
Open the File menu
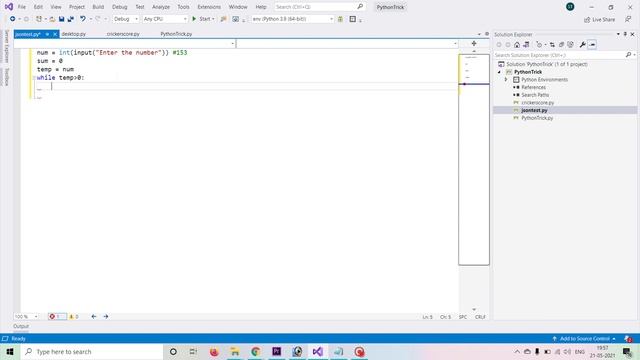tap(22, 7)
